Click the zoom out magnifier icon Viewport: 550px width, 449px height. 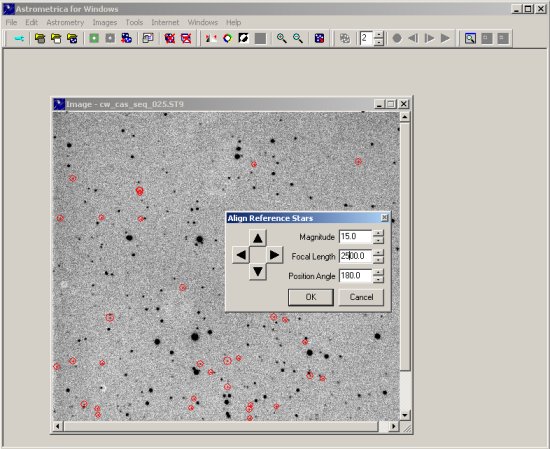pyautogui.click(x=298, y=38)
